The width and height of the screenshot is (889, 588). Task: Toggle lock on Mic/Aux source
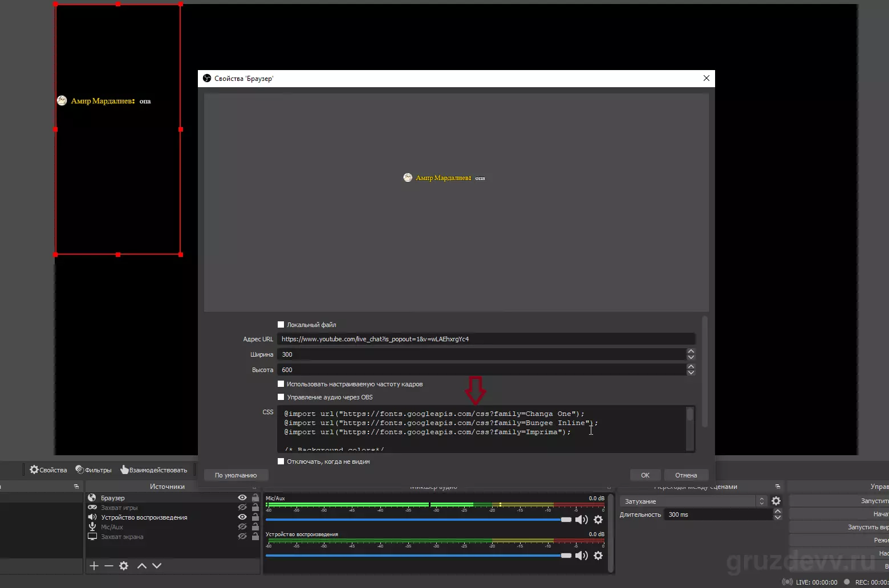coord(255,527)
